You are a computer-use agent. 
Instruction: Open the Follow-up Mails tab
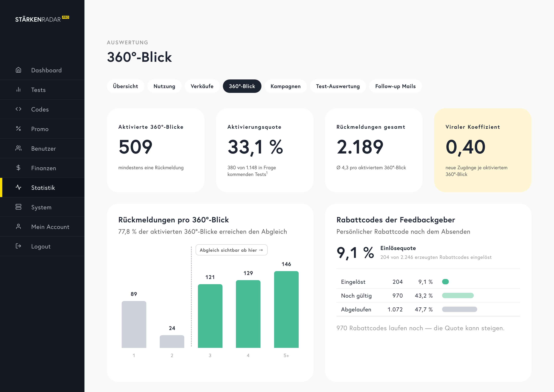pos(395,86)
